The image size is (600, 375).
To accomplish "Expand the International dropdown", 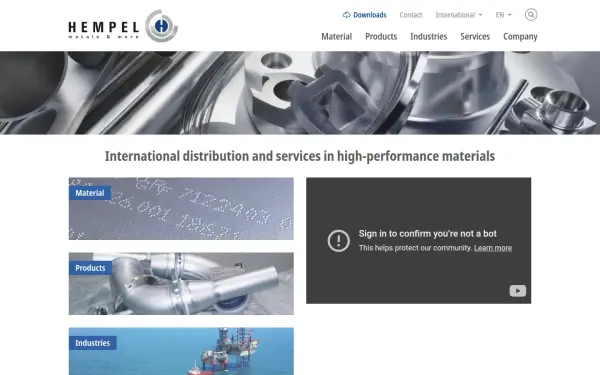I will pyautogui.click(x=459, y=15).
